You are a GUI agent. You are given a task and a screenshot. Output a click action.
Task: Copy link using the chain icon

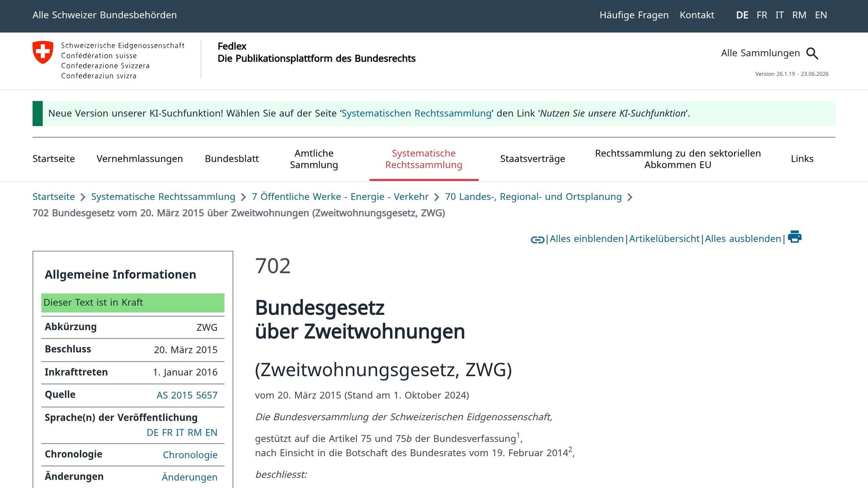[x=537, y=240]
